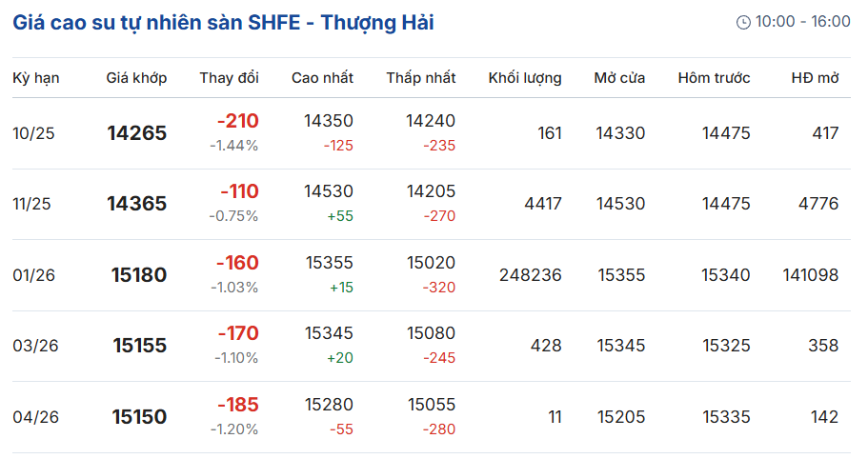868x459 pixels.
Task: Click the Mở cửa column header
Action: point(619,78)
